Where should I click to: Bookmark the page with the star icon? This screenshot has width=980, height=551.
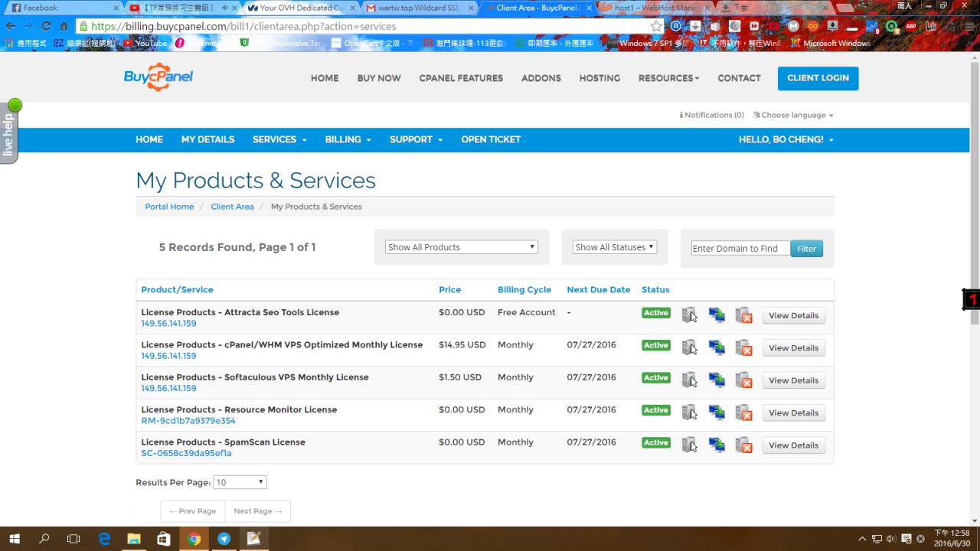(656, 26)
